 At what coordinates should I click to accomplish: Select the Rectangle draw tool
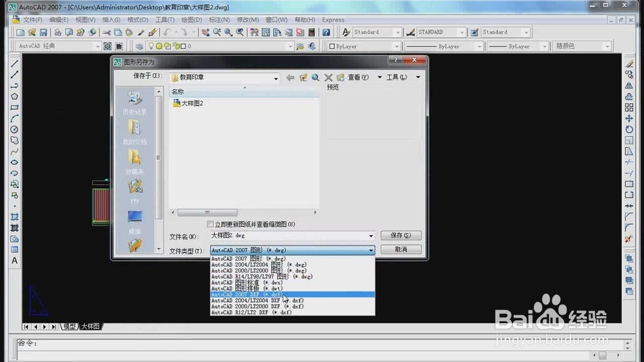(x=14, y=108)
